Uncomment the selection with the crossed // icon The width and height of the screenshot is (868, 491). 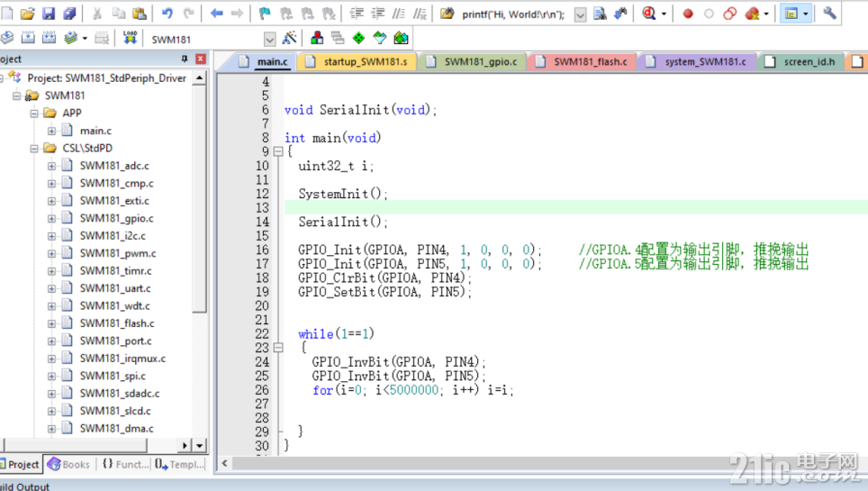pyautogui.click(x=420, y=14)
